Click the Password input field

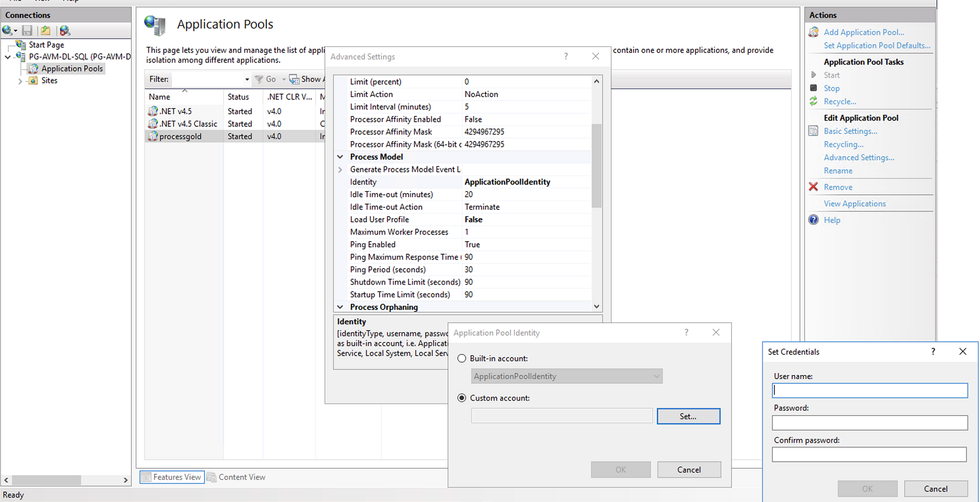(869, 422)
